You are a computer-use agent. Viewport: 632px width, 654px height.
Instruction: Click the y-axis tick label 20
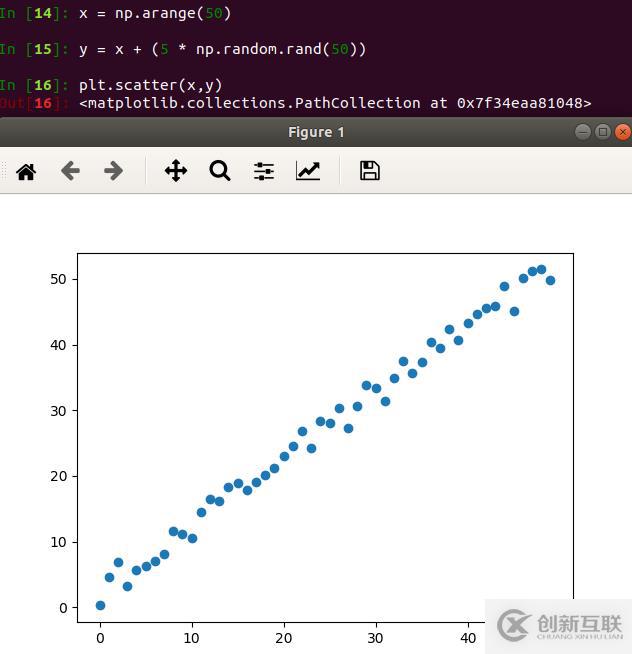(58, 476)
